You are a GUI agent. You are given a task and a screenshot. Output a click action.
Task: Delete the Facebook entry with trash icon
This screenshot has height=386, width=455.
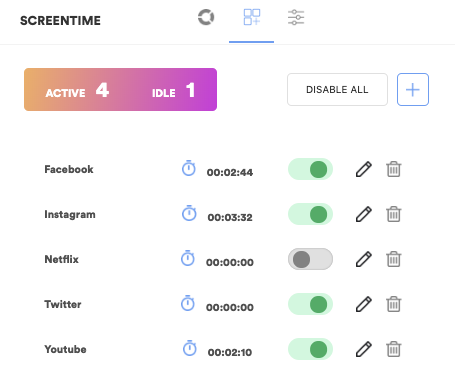tap(394, 169)
